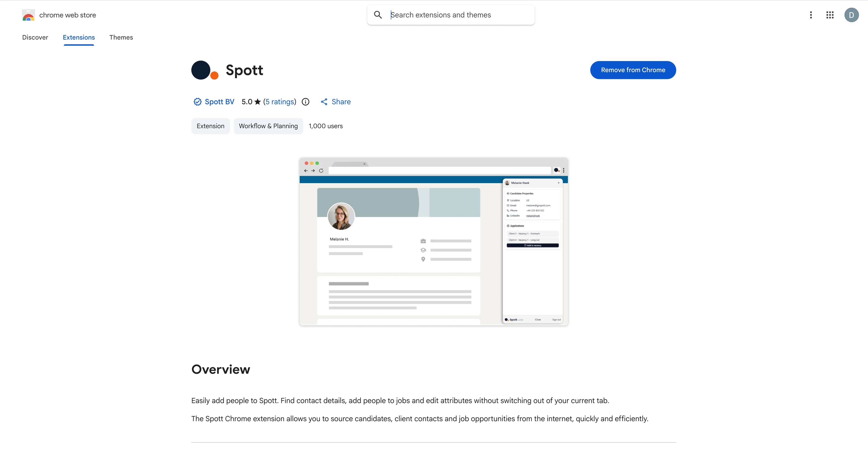Open the Google apps grid
This screenshot has height=449, width=868.
[830, 15]
